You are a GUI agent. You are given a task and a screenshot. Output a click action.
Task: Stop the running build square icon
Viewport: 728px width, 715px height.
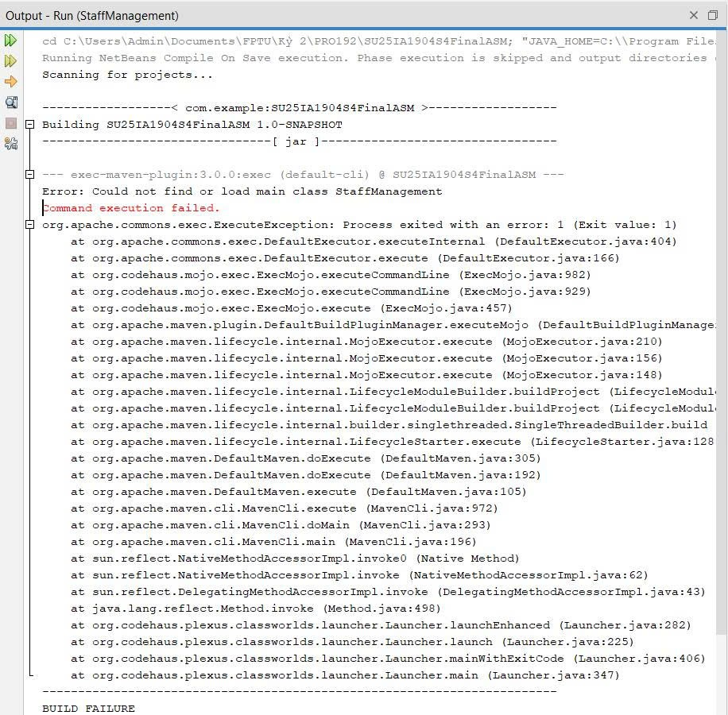click(10, 123)
